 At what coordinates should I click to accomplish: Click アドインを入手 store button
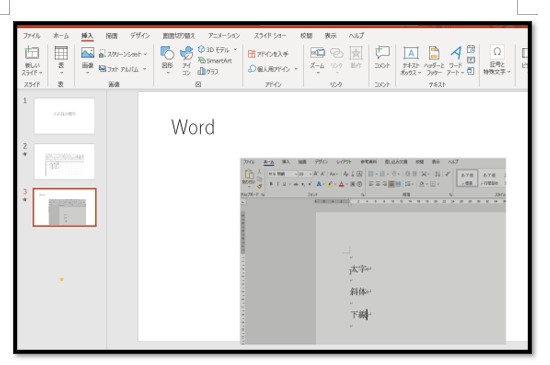tap(268, 54)
